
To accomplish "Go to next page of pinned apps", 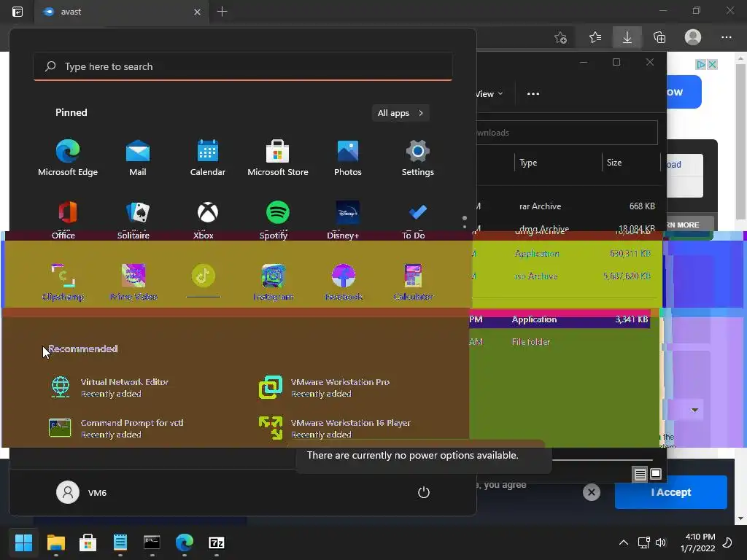I will coord(465,226).
